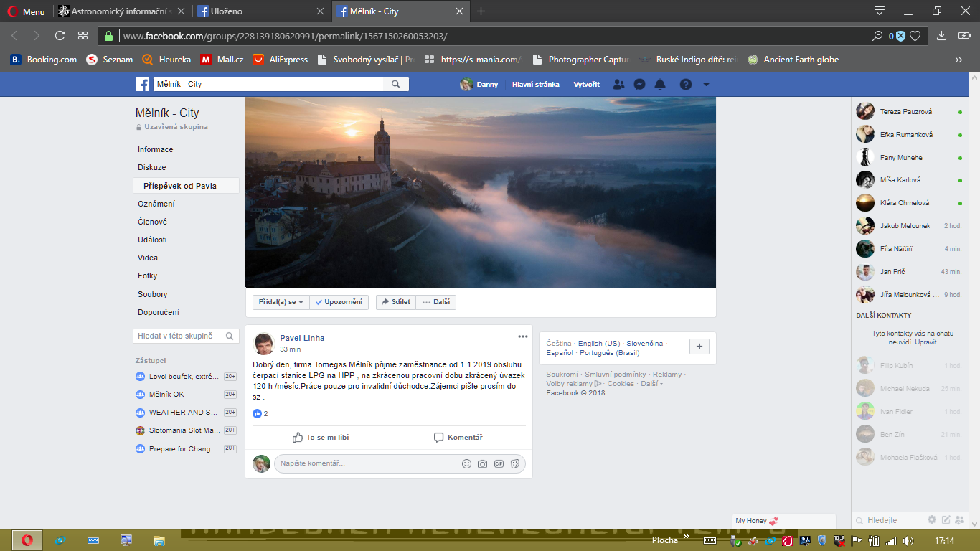Open the Messenger icon in the top bar
980x551 pixels.
tap(639, 84)
